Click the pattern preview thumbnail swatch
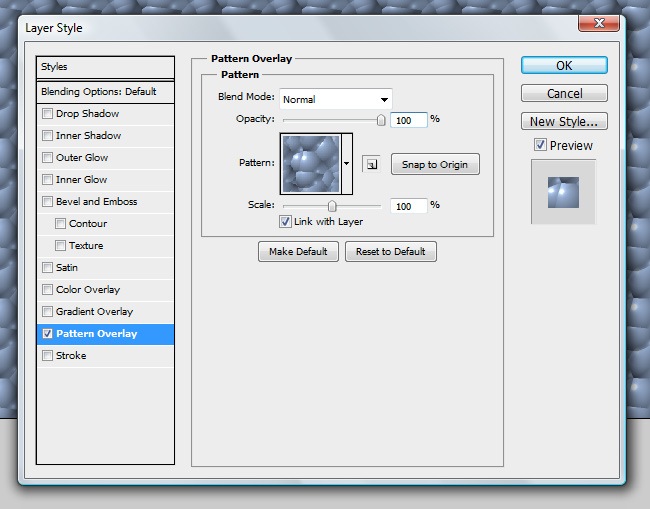The width and height of the screenshot is (650, 509). [x=311, y=164]
